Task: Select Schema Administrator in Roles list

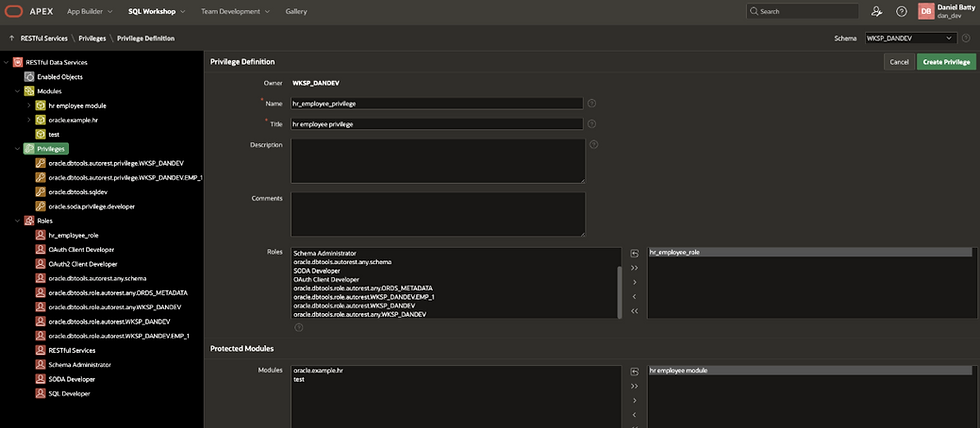Action: (x=324, y=253)
